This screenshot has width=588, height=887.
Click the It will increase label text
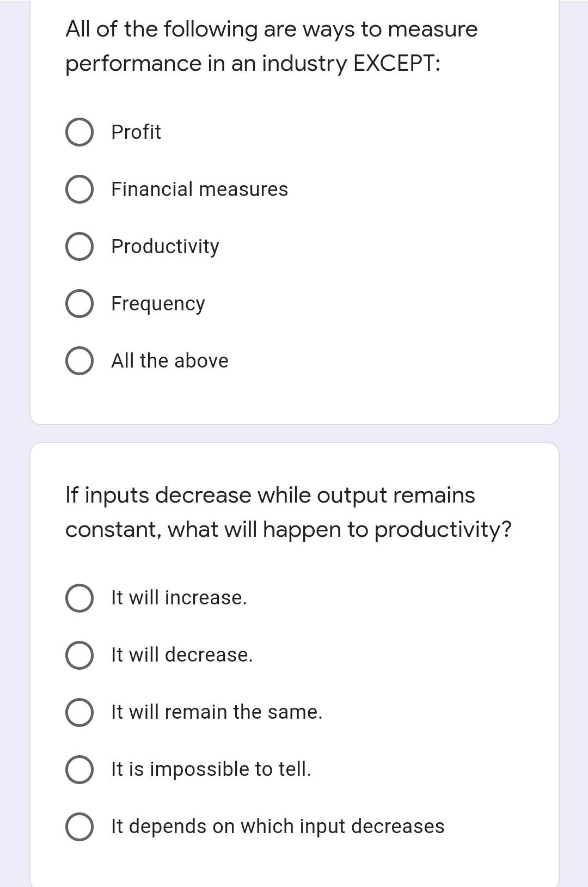point(179,598)
